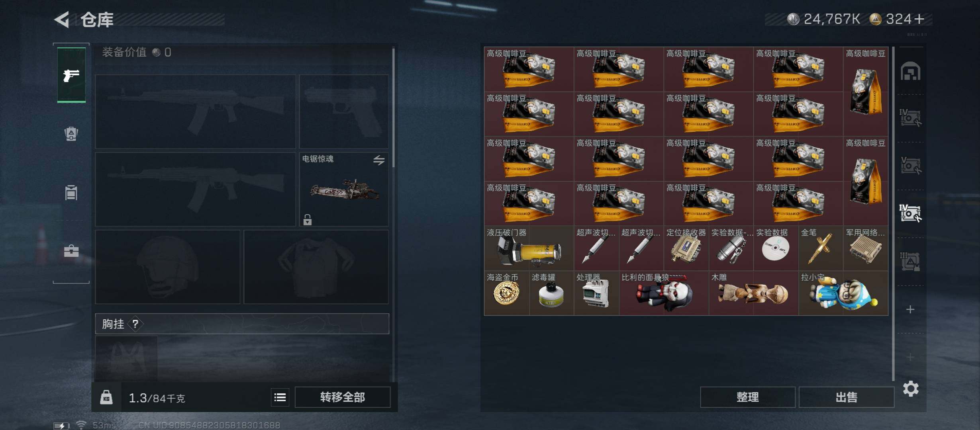Screen dimensions: 980x430
Task: Click the 整理 sort button
Action: pyautogui.click(x=748, y=397)
